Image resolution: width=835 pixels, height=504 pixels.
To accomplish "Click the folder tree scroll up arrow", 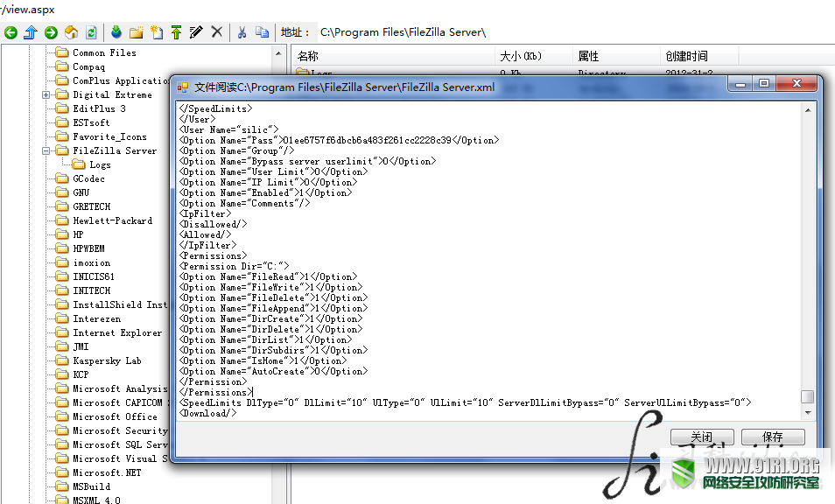I will [x=278, y=53].
